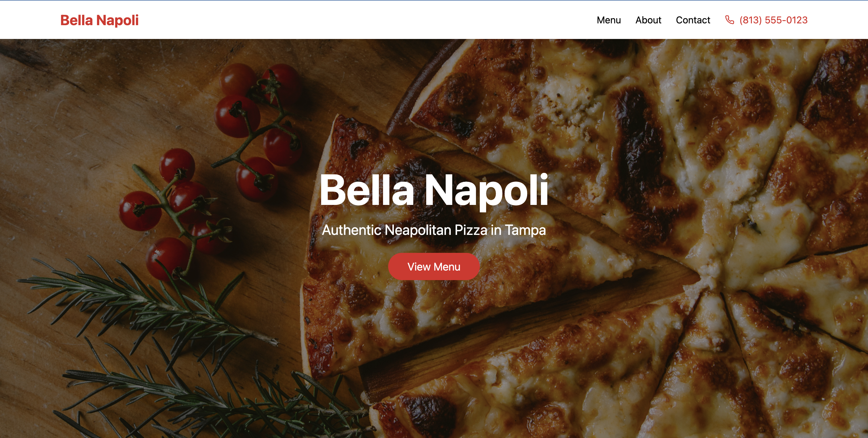Go to the About page link
Screen dimensions: 868x438
[648, 20]
